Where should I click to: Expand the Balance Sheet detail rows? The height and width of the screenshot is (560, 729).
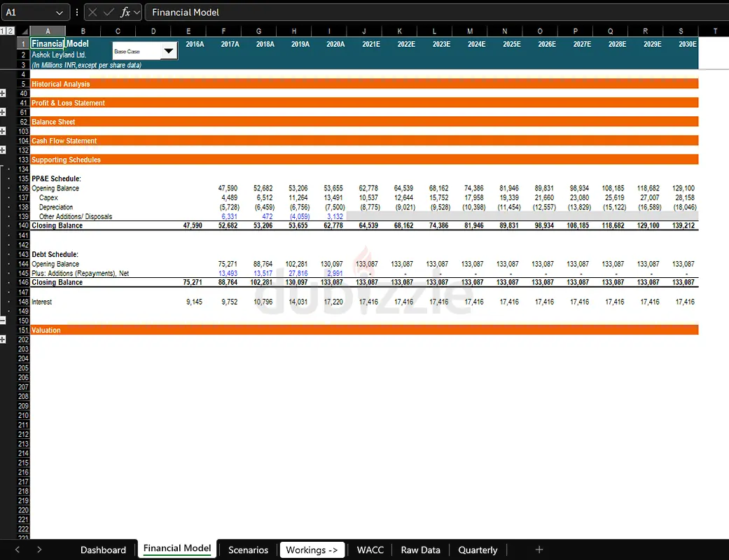point(4,131)
